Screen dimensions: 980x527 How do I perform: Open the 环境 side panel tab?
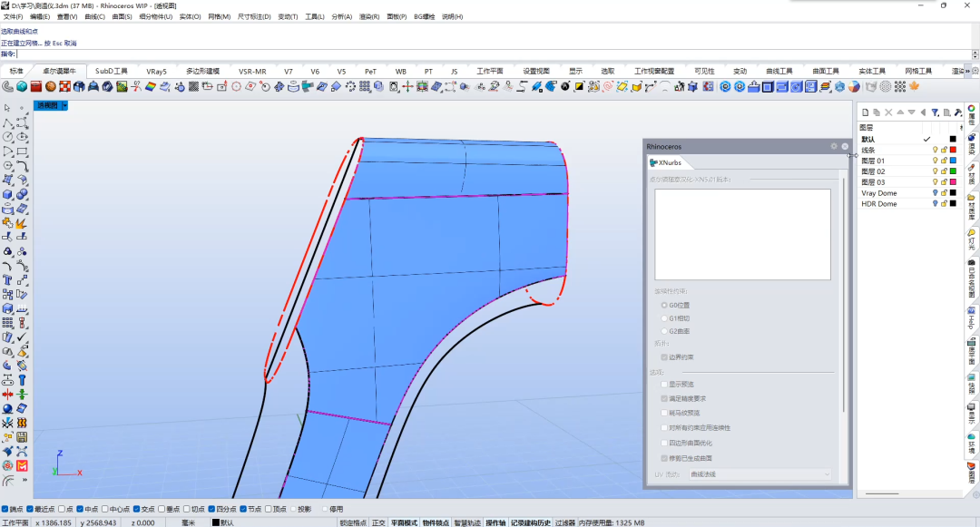972,443
